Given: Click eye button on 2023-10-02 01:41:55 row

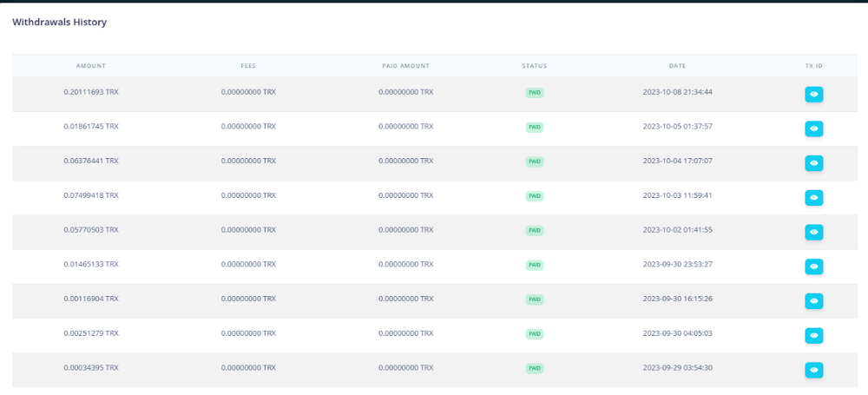Looking at the screenshot, I should 813,232.
